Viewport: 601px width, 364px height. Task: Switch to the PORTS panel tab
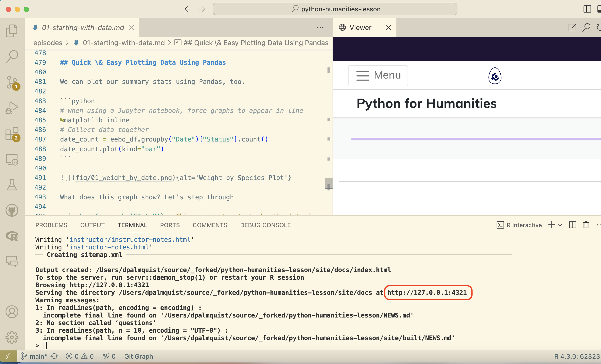pyautogui.click(x=170, y=225)
